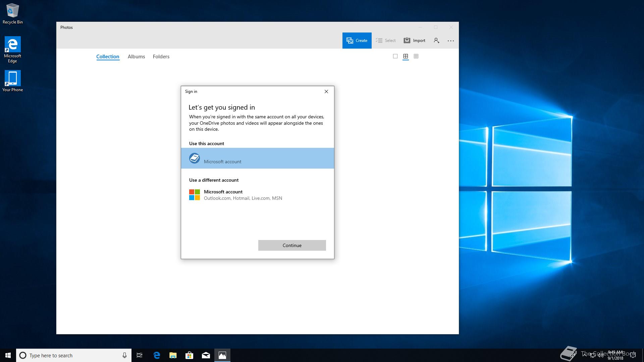
Task: Open the Windows Start menu
Action: [8, 355]
